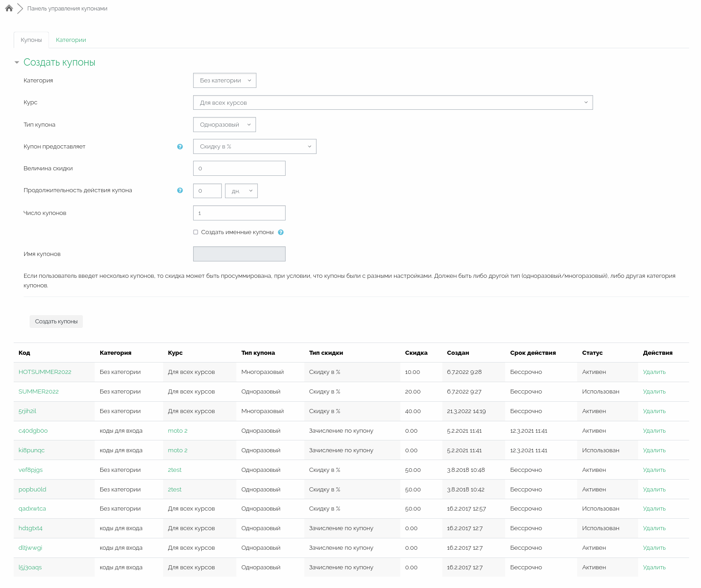The image size is (701, 588).
Task: Expand the Курс dropdown list
Action: point(393,102)
